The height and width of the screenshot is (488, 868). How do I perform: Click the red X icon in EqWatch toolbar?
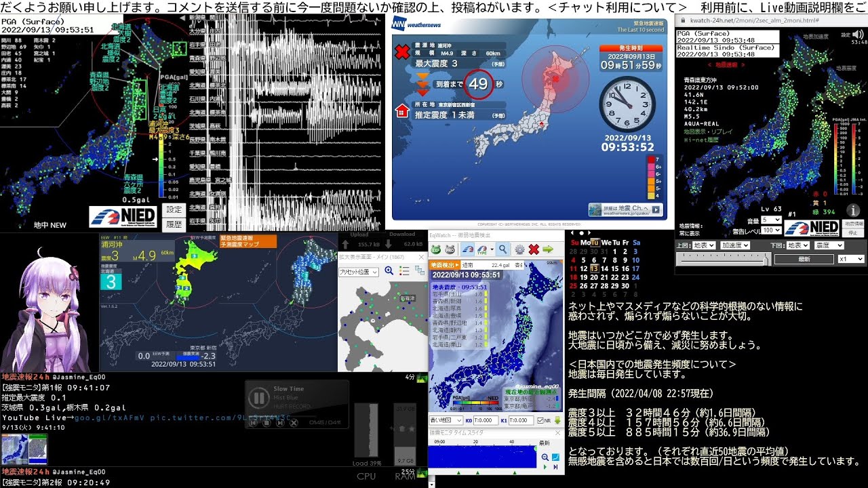click(533, 249)
